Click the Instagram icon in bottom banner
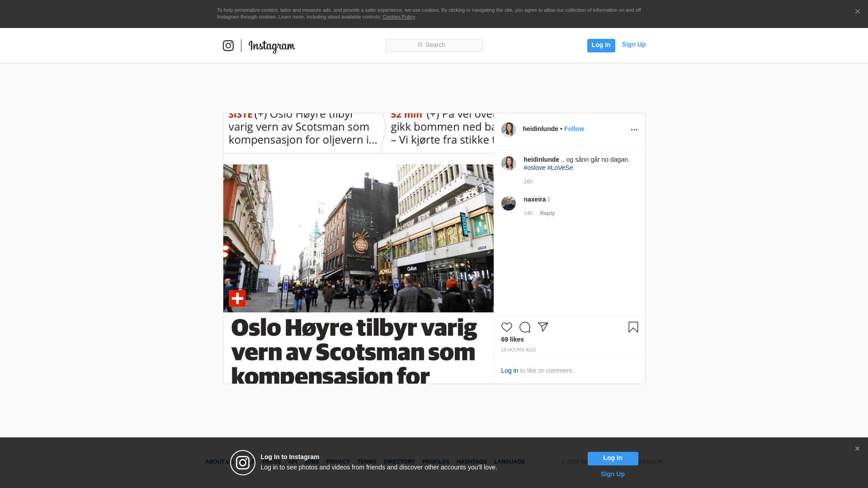 pos(243,463)
